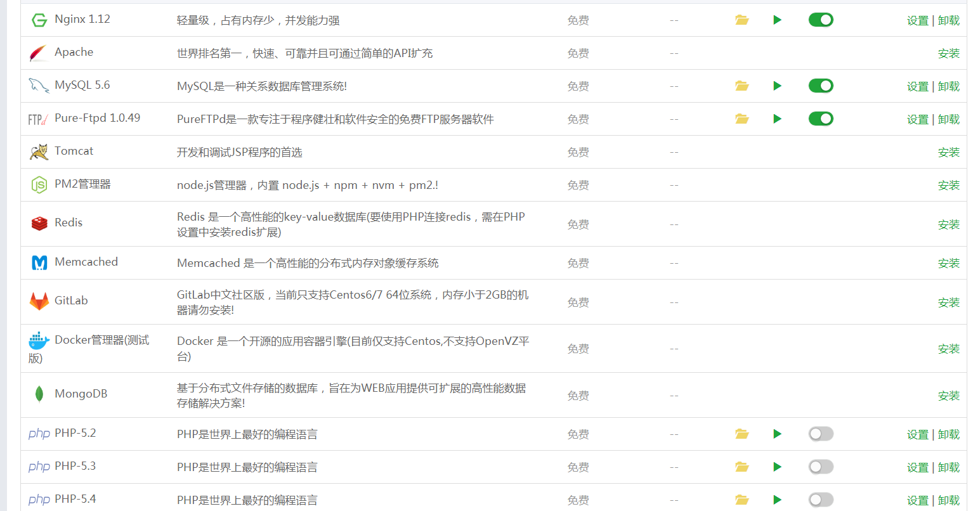Screen dimensions: 980x511
Task: Click 'MySQL是一种关系数据库管理系统!' description
Action: pos(262,86)
